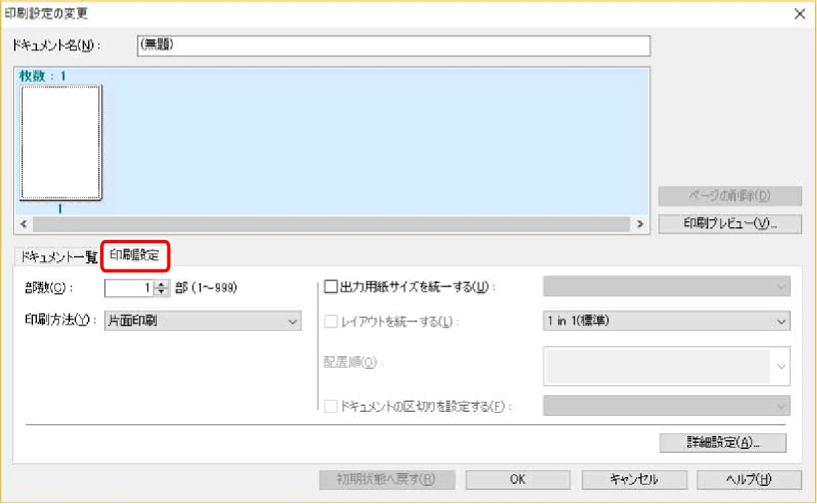Confirm with the OK button
This screenshot has height=504, width=817.
[517, 479]
